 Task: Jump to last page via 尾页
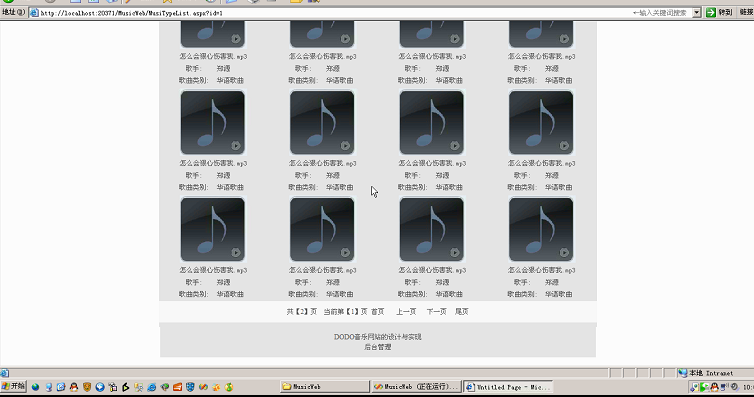[462, 311]
